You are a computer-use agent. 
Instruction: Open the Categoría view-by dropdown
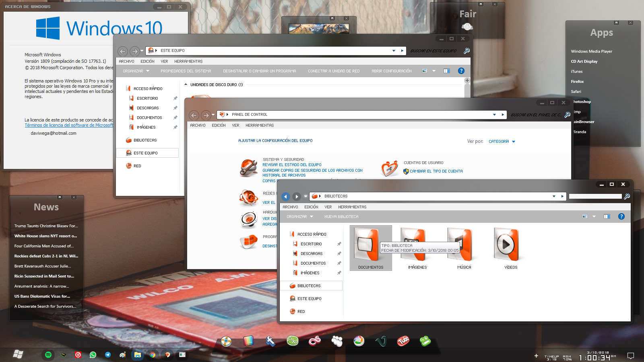click(502, 142)
